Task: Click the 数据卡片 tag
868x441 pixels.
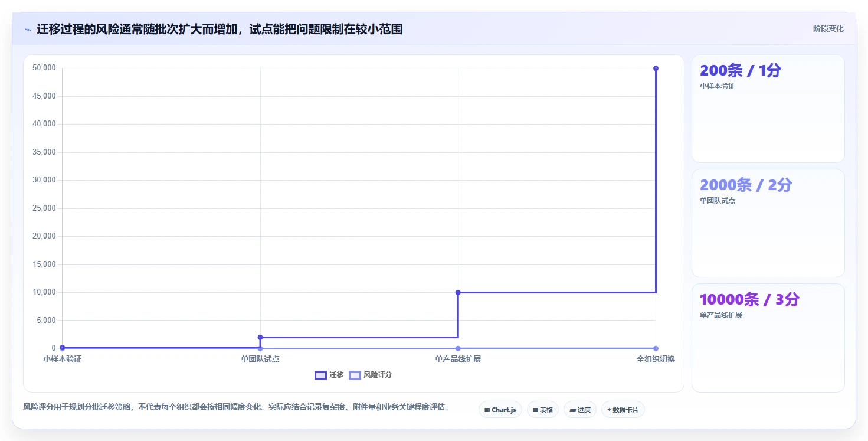Action: coord(623,410)
